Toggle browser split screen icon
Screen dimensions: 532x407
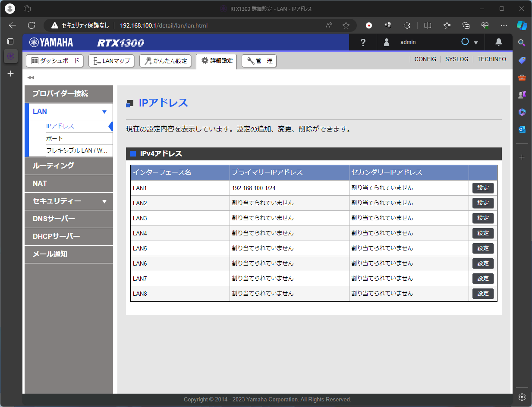tap(428, 25)
